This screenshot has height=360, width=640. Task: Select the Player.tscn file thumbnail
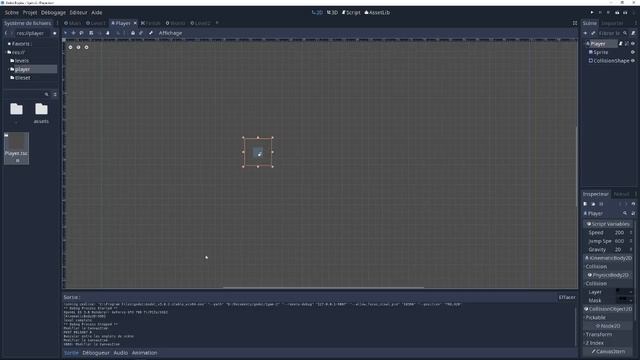click(x=16, y=148)
